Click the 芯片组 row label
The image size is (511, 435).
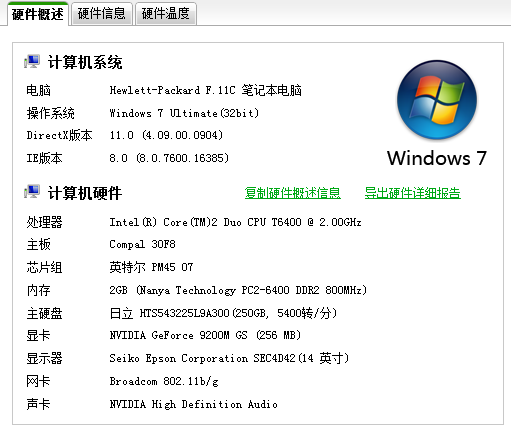(x=45, y=267)
